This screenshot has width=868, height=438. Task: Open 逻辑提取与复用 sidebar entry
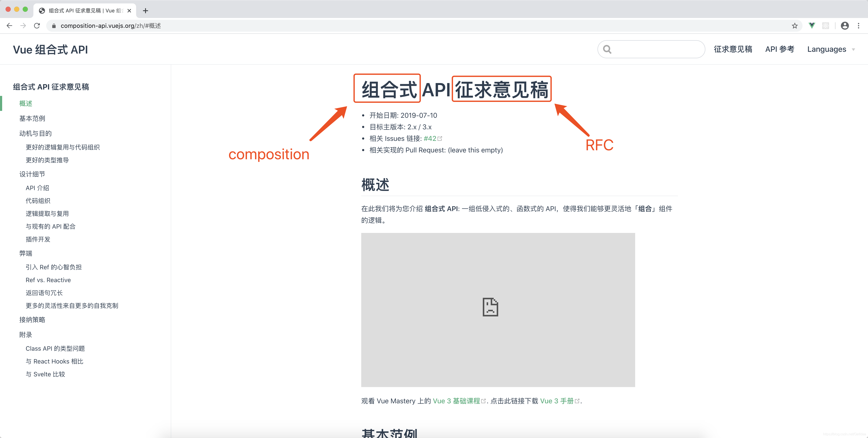[x=47, y=214]
